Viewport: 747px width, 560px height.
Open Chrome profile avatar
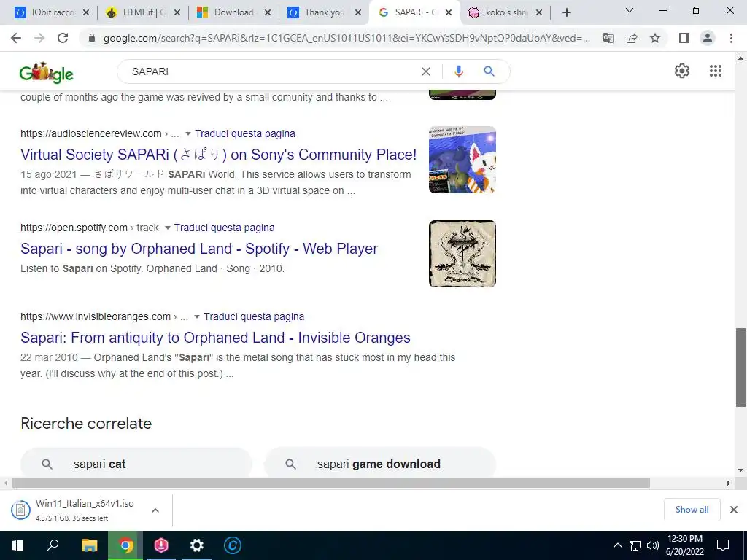(708, 38)
